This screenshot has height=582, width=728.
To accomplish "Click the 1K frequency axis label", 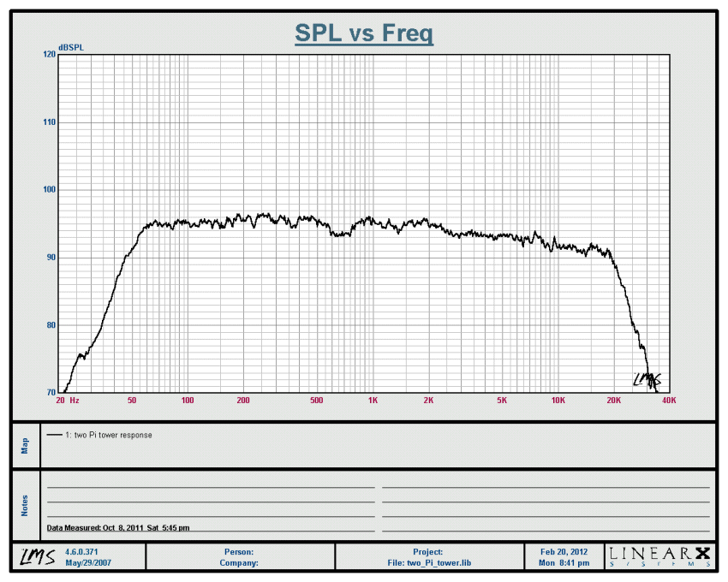I will (x=373, y=401).
